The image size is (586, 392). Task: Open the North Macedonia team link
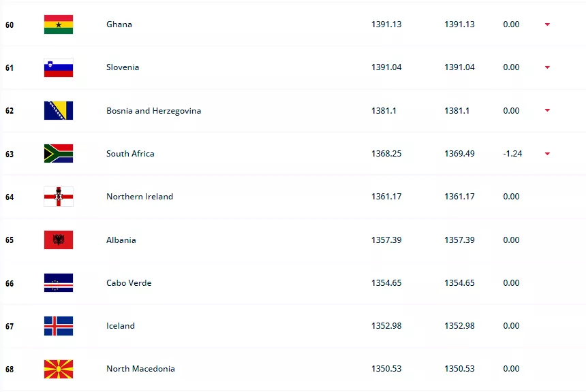tap(140, 369)
